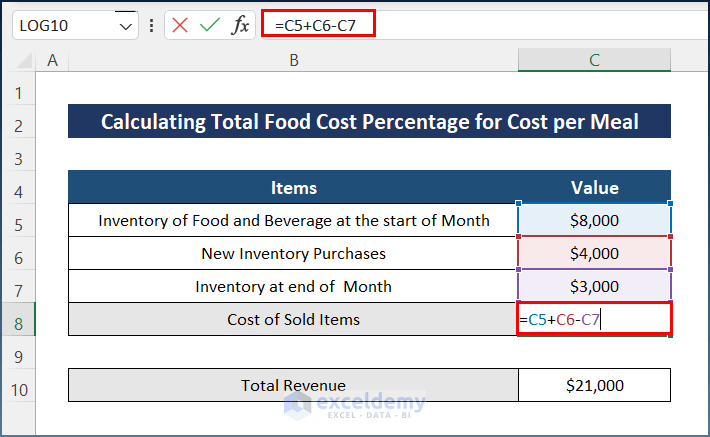Cancel the formula entry with X icon
710x437 pixels.
pyautogui.click(x=180, y=25)
